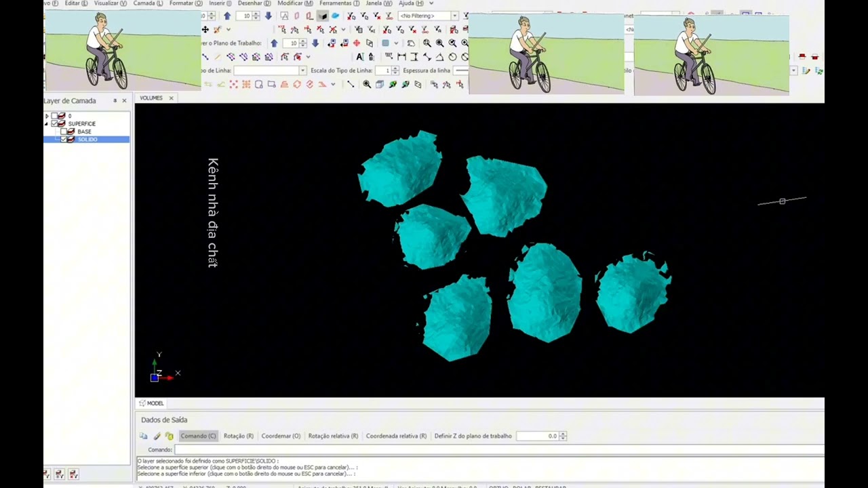868x488 pixels.
Task: Pin the Layer de Camada panel
Action: (115, 100)
